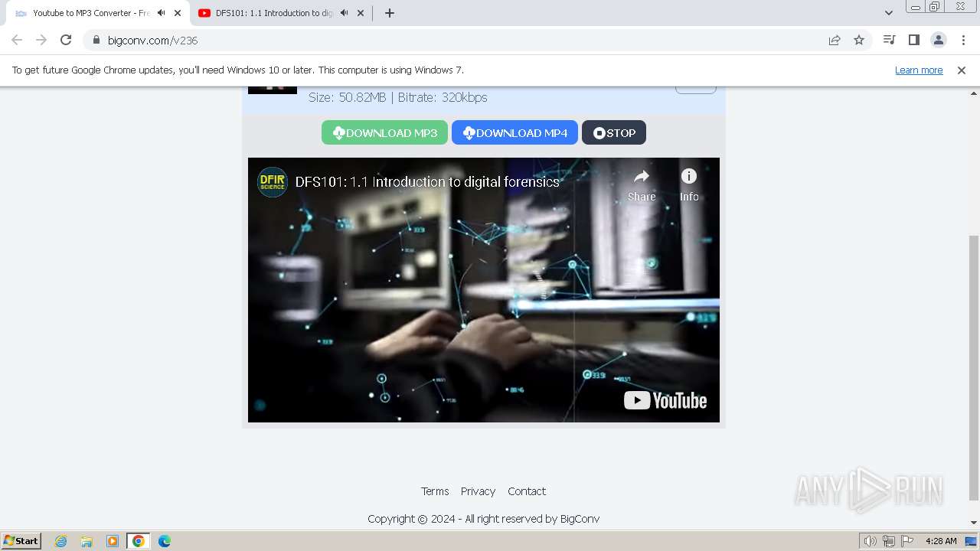980x551 pixels.
Task: Click the page vertical scrollbar thumb
Action: pos(974,367)
